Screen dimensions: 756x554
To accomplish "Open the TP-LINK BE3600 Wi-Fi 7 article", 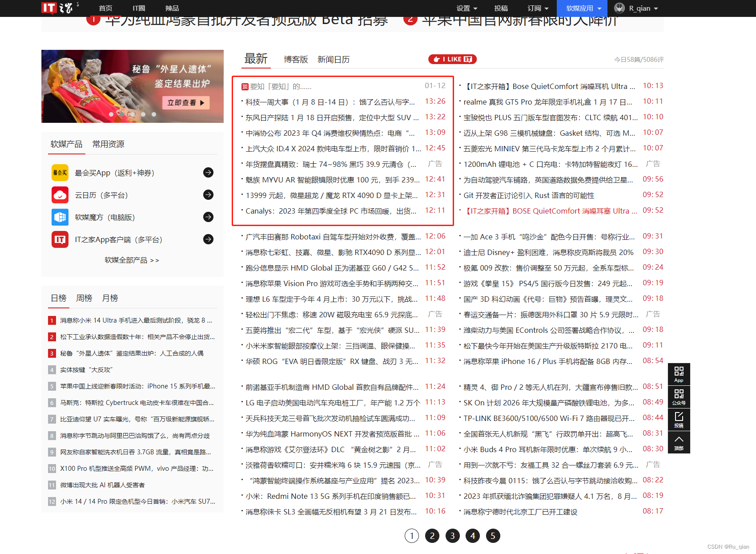I will [549, 419].
